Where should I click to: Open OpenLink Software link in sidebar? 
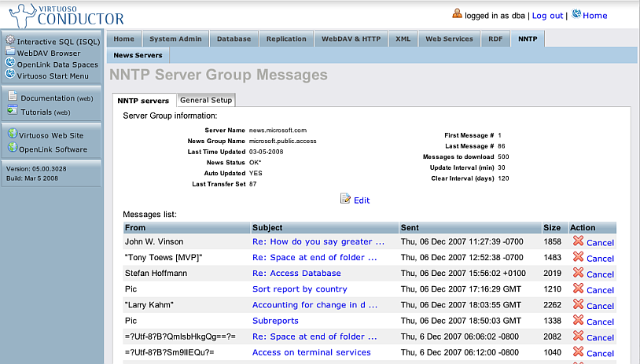point(53,149)
